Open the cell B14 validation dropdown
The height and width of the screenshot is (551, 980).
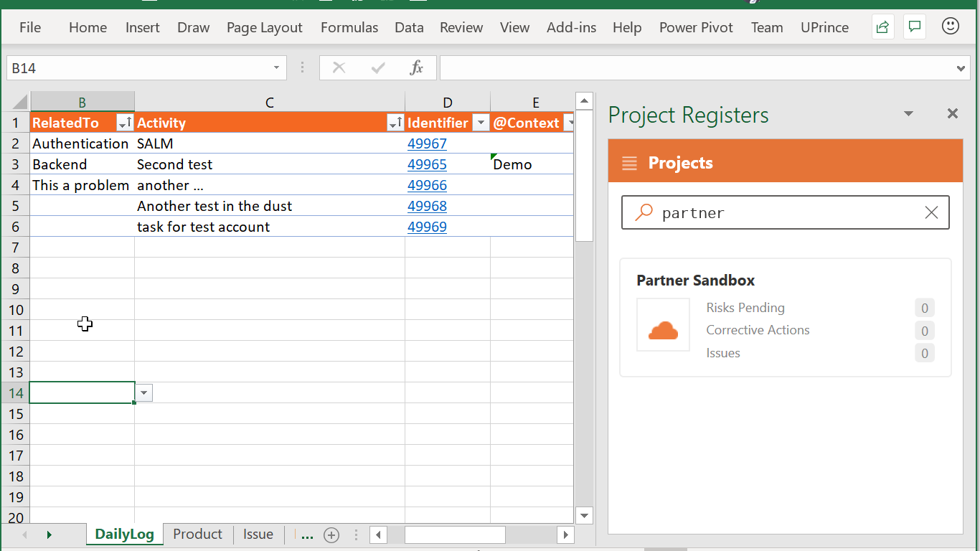pyautogui.click(x=144, y=392)
